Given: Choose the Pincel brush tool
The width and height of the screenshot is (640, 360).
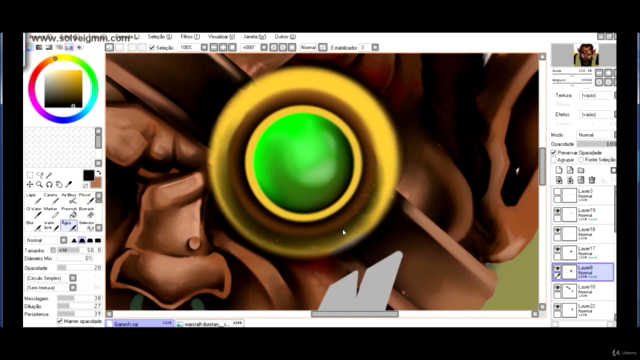Looking at the screenshot, I should tap(86, 199).
